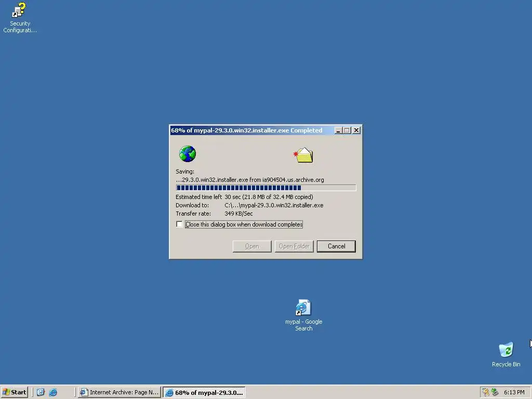Screen dimensions: 532x399
Task: Click the greyed-out Open Folder button
Action: coord(294,246)
